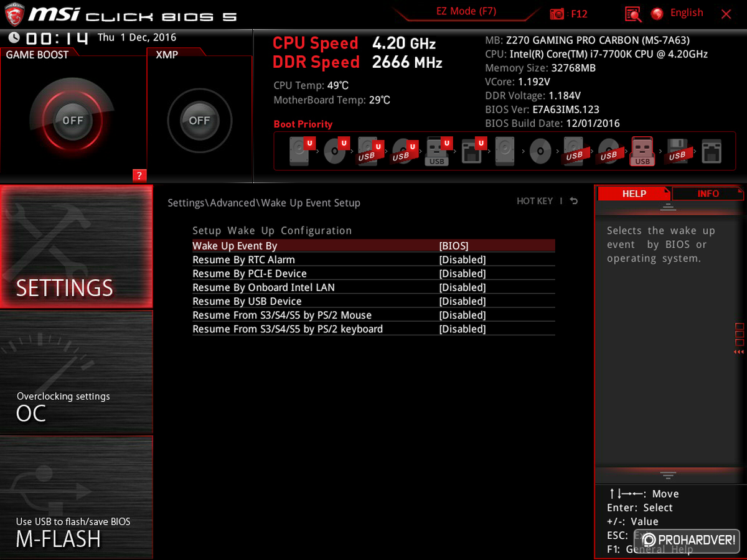Select legacy hard disk boot icon without UEFI badge
Image resolution: width=747 pixels, height=560 pixels.
(505, 151)
